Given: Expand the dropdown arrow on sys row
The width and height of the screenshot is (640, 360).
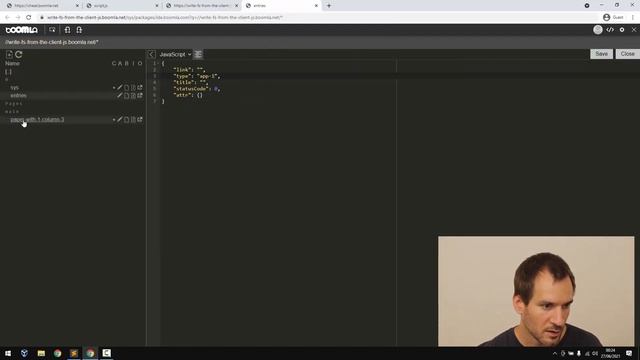Looking at the screenshot, I should (x=114, y=87).
